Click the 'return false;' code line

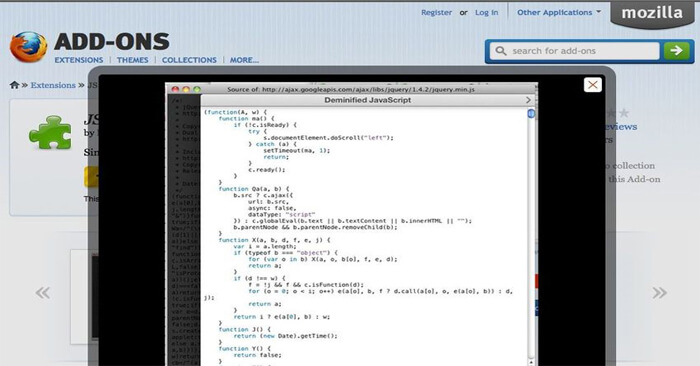tap(258, 355)
